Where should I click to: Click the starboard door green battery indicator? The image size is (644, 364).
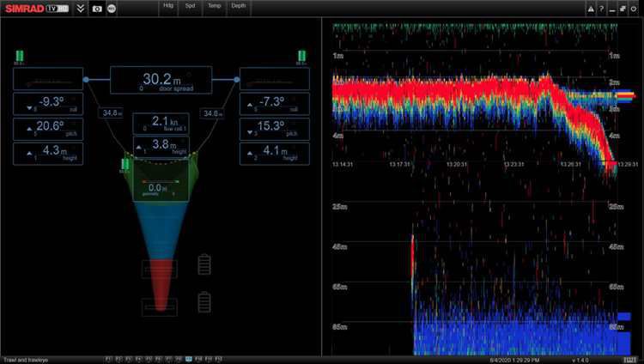pos(301,56)
